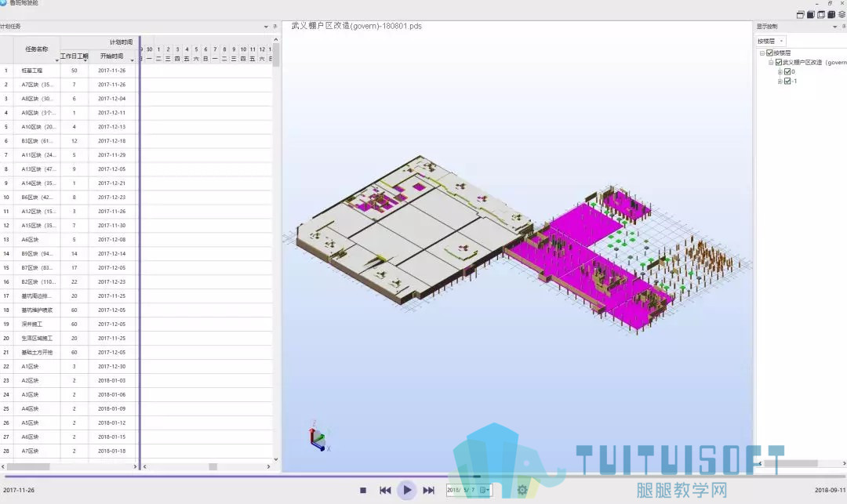Toggle the 按楼层 root checkbox
This screenshot has width=847, height=504.
click(x=770, y=53)
